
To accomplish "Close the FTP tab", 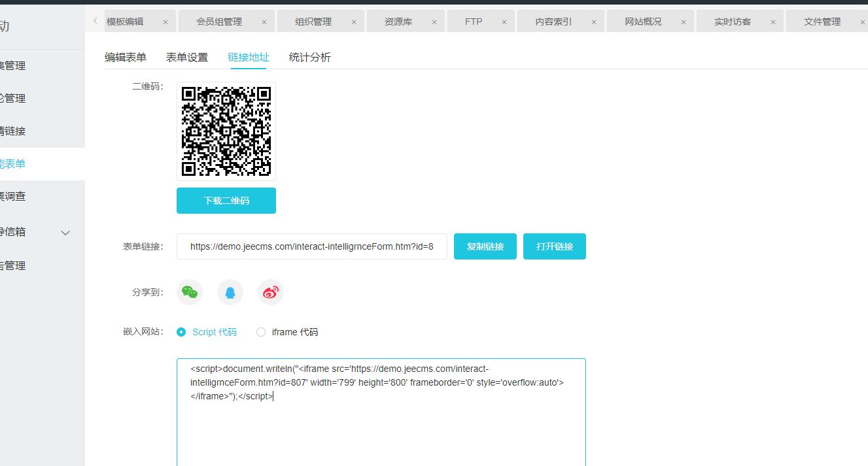I will click(x=504, y=22).
